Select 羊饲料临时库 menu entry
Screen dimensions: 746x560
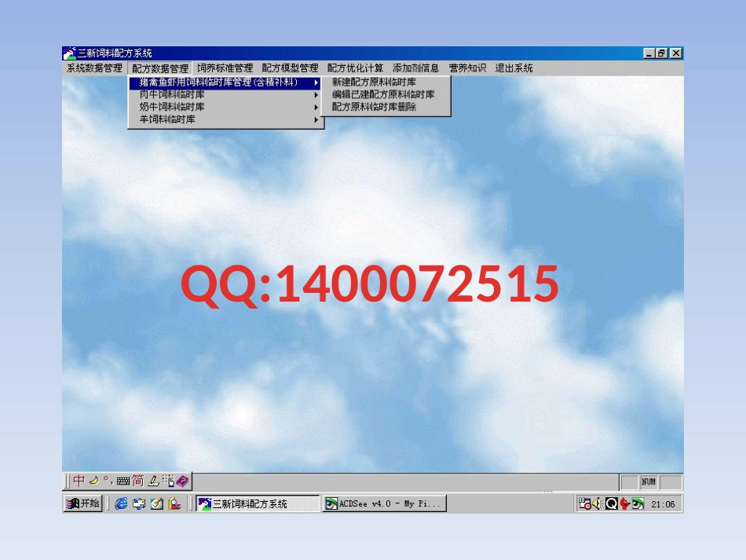[226, 119]
